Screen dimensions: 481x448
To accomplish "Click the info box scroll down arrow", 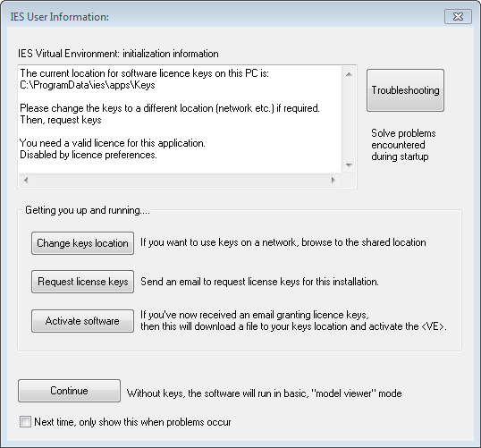I will pos(349,165).
